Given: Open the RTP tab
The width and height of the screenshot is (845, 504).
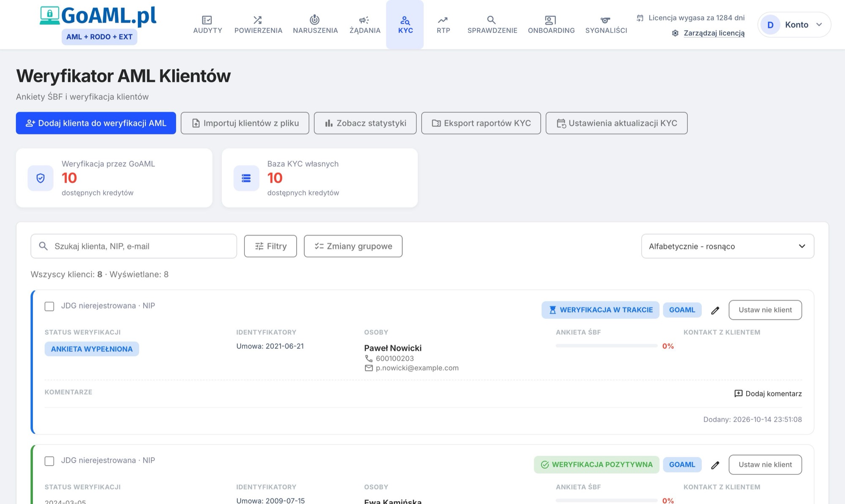Looking at the screenshot, I should point(443,25).
